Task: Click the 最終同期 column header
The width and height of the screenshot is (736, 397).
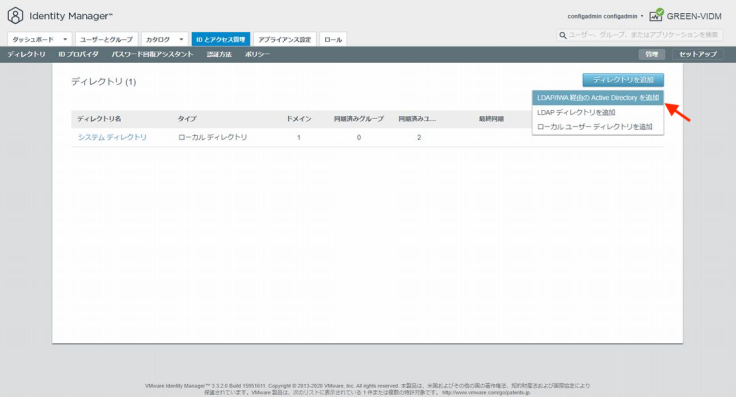Action: point(491,119)
